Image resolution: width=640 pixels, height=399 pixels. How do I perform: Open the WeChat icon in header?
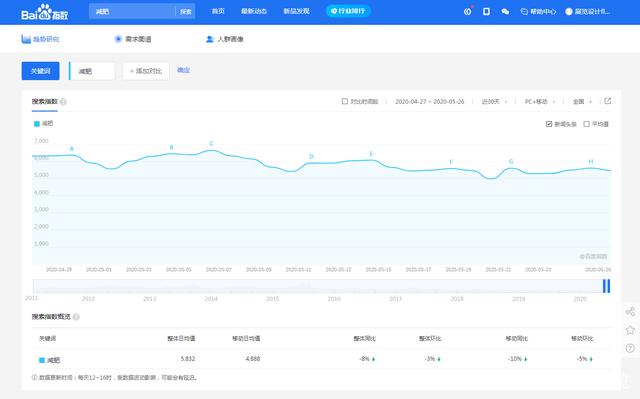click(505, 11)
